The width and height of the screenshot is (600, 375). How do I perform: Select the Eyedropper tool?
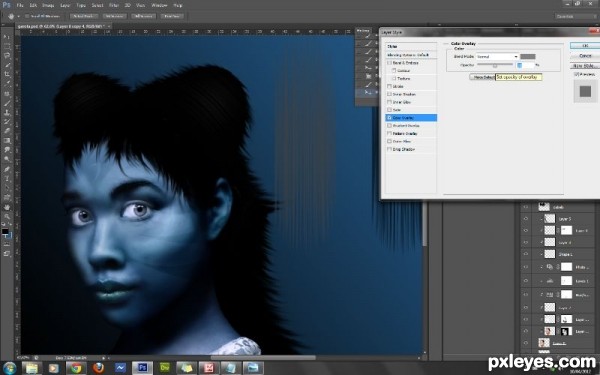(7, 84)
